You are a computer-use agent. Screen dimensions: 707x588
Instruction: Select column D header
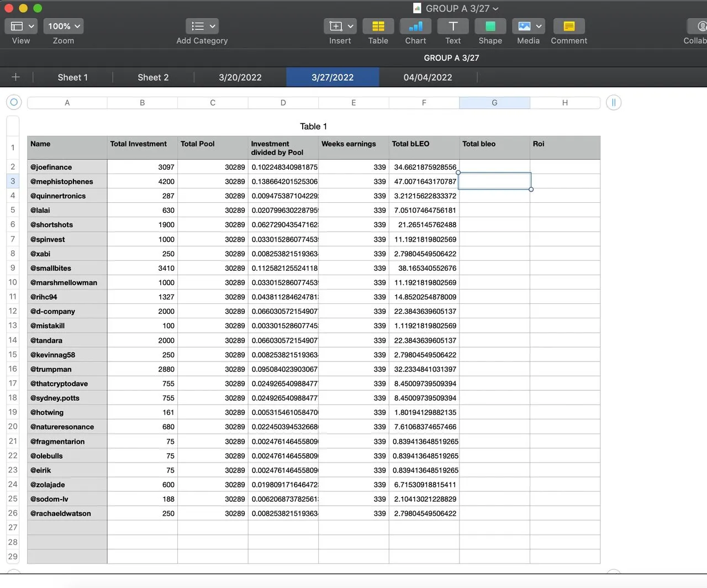coord(283,103)
